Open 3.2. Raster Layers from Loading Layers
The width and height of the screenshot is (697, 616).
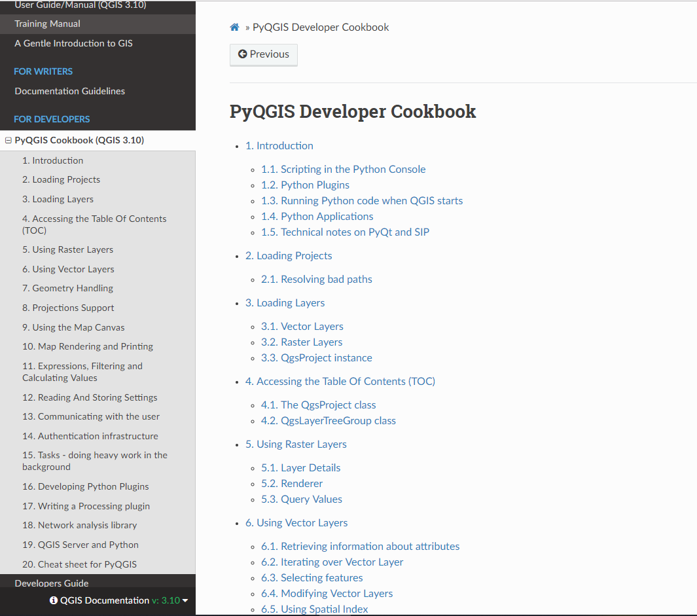point(302,342)
